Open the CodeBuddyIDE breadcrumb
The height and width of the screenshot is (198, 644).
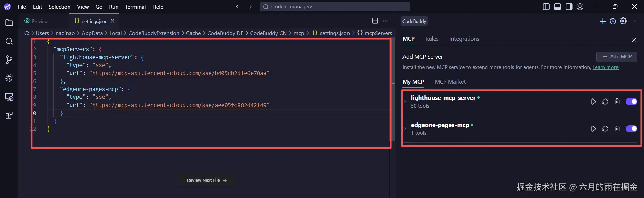click(x=225, y=33)
